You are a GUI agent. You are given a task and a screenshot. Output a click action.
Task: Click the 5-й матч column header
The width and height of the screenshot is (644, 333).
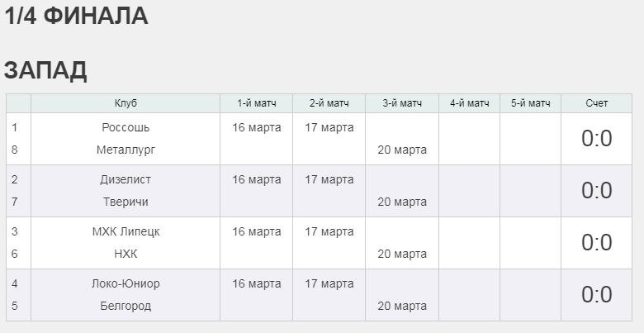pos(531,103)
